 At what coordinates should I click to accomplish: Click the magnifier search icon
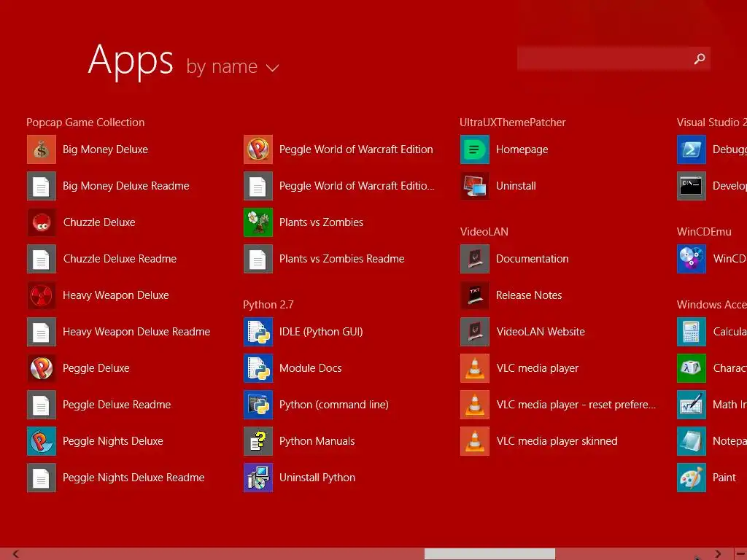700,58
